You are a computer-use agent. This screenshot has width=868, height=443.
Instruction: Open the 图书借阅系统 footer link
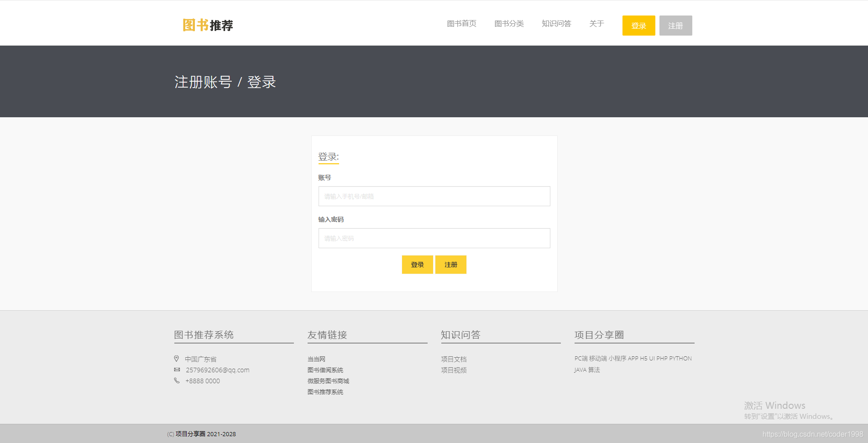[x=325, y=370]
